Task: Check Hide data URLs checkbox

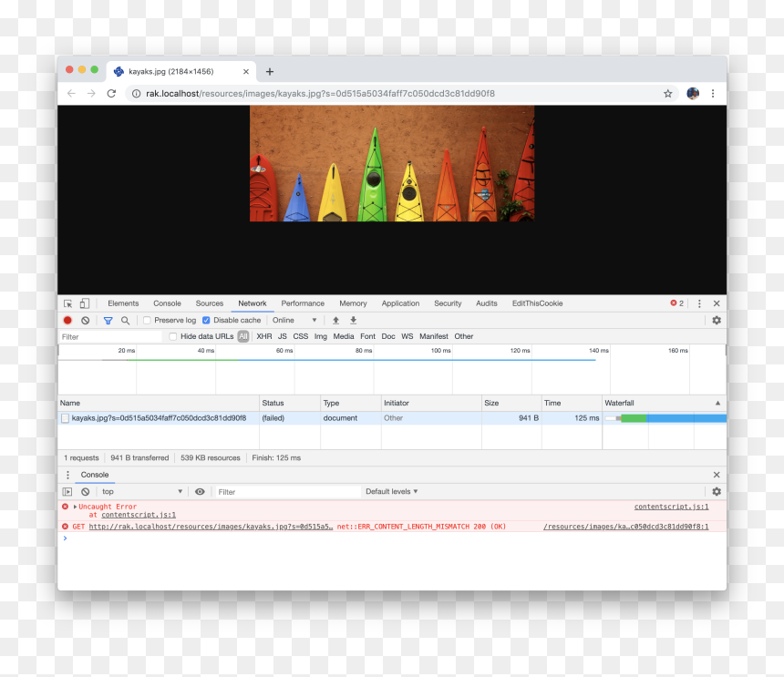Action: coord(173,336)
